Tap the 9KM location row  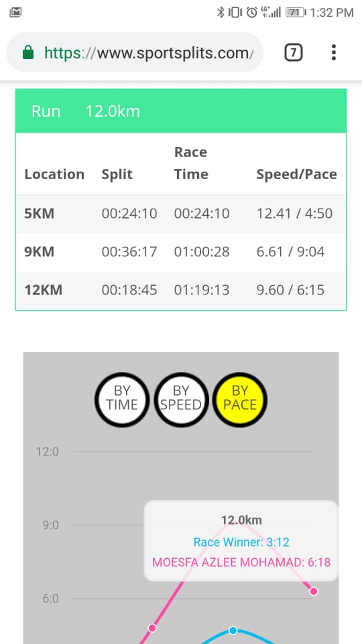[181, 252]
